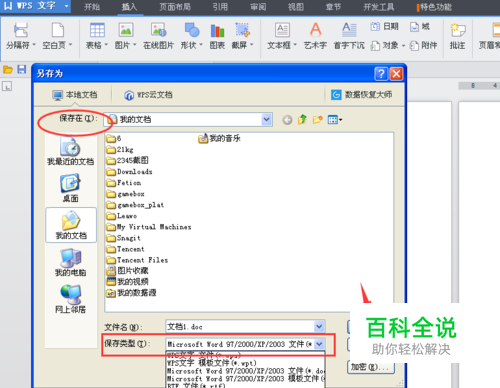Choose Word 97/2000/XP/2003 模板文件 type
This screenshot has height=388, width=500.
245,379
